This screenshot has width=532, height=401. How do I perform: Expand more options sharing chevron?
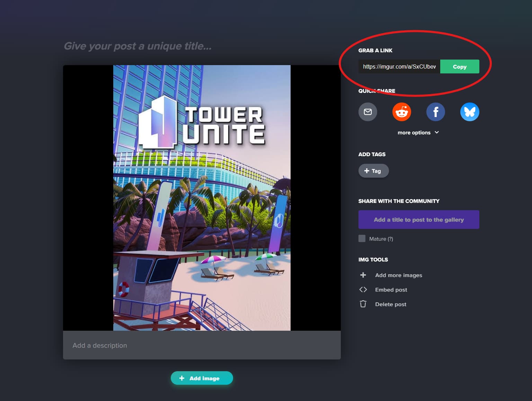coord(436,133)
